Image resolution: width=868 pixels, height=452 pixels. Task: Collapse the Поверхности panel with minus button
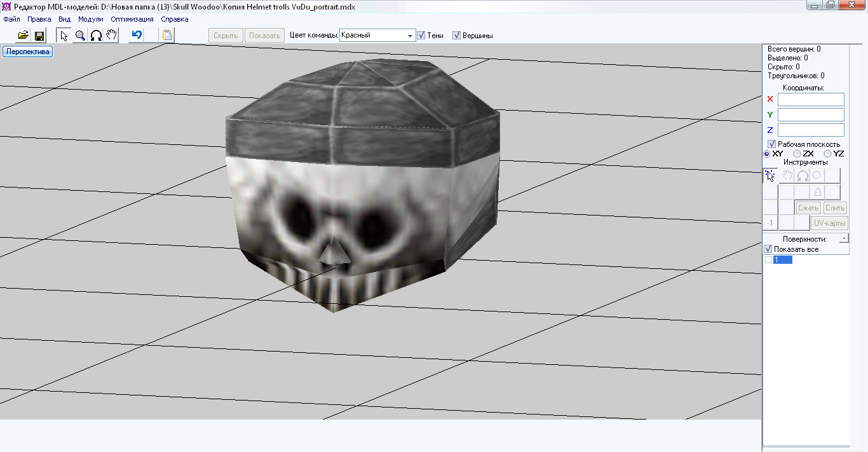[844, 238]
